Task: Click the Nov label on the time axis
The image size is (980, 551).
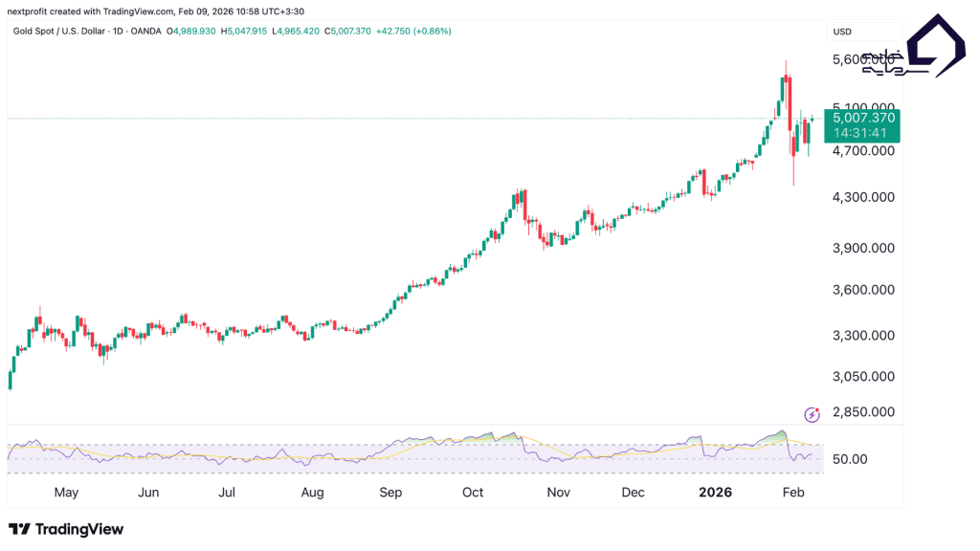Action: pyautogui.click(x=559, y=493)
